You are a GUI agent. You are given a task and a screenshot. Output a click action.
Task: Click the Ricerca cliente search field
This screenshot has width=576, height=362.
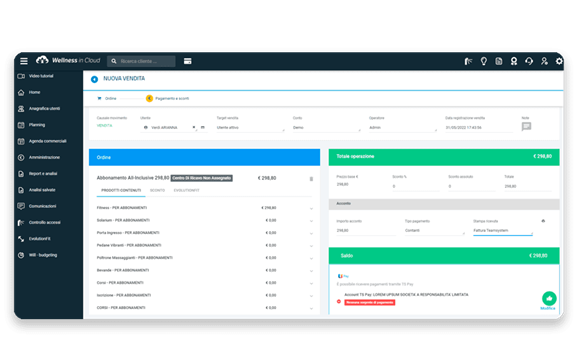coord(141,61)
